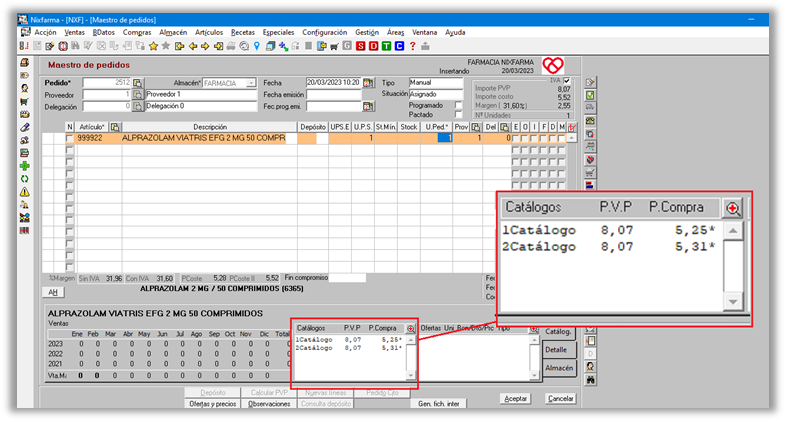This screenshot has width=787, height=422.
Task: Click the yellow left arrow toolbar icon
Action: pos(193,46)
